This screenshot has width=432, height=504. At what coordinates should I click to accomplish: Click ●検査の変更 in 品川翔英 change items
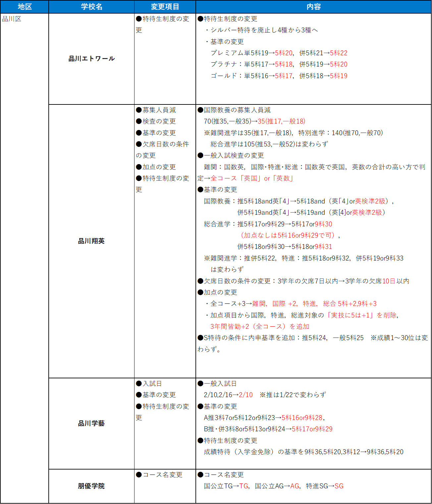156,121
